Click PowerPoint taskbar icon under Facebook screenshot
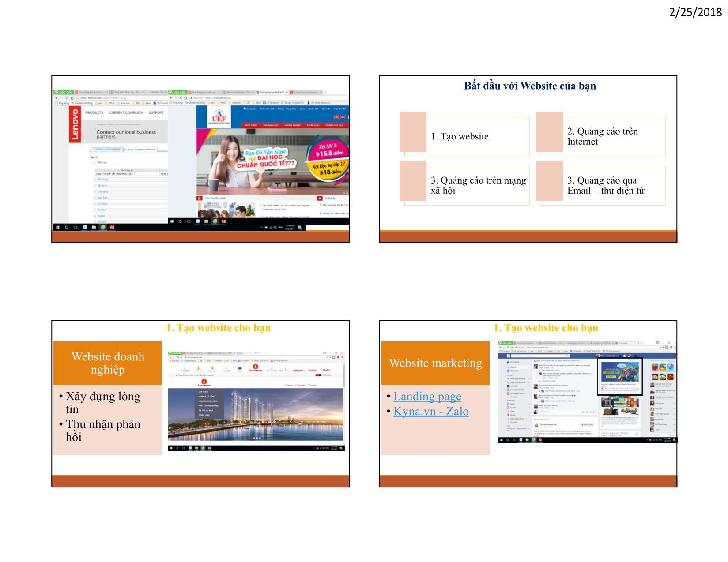This screenshot has height=562, width=728. pyautogui.click(x=540, y=440)
